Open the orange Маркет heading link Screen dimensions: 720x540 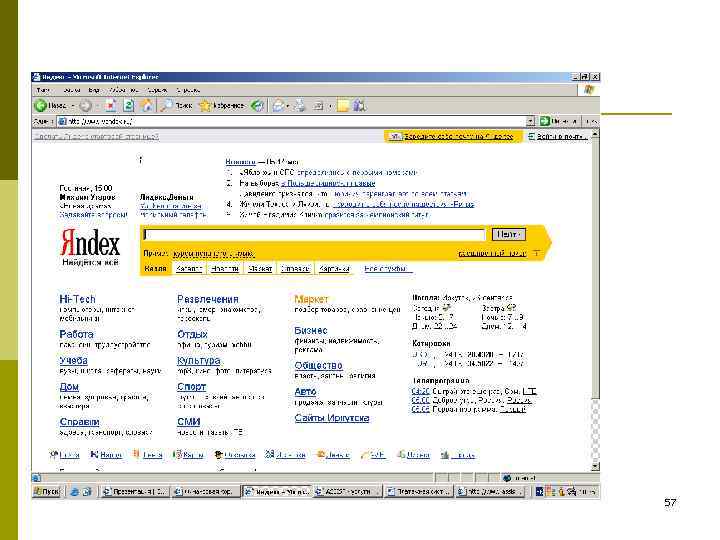coord(311,299)
